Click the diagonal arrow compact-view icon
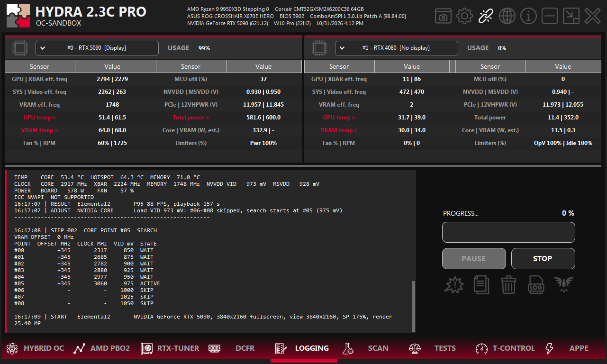607x364 pixels. (571, 16)
